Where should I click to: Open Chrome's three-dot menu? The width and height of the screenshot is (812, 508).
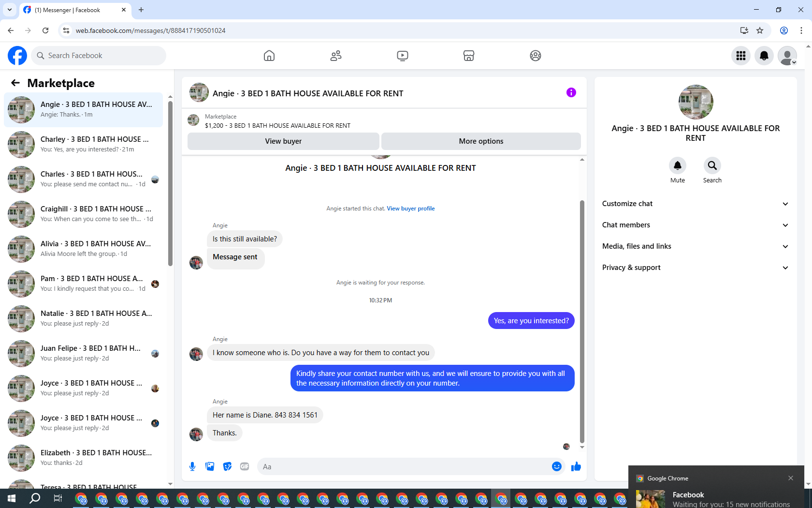point(801,30)
